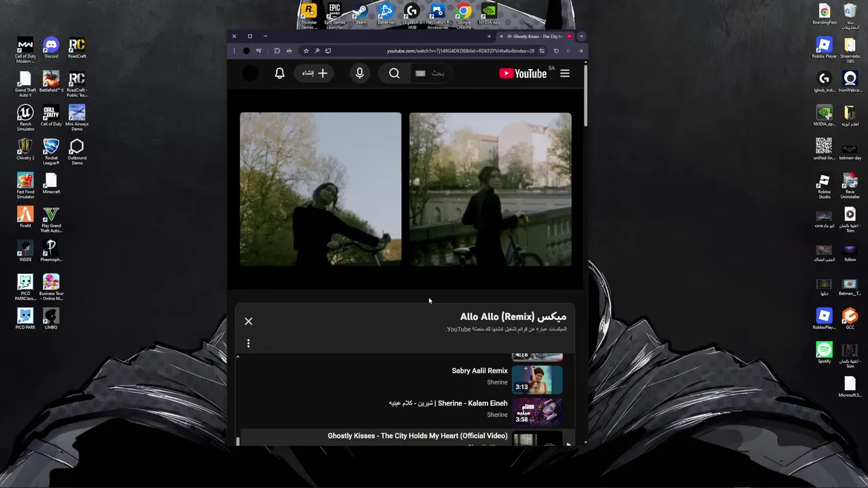Open YouTube account avatar menu
Screen dimensions: 868x488
pyautogui.click(x=250, y=73)
